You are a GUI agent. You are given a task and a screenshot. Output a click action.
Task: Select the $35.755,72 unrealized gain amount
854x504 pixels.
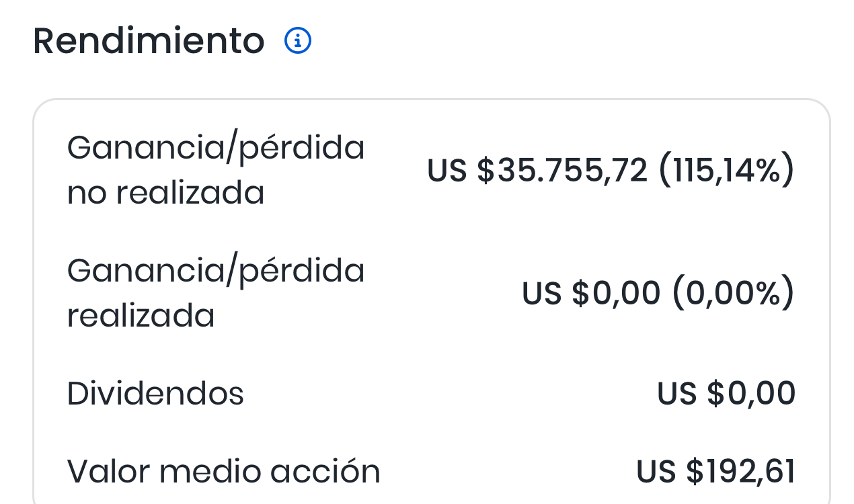coord(562,170)
